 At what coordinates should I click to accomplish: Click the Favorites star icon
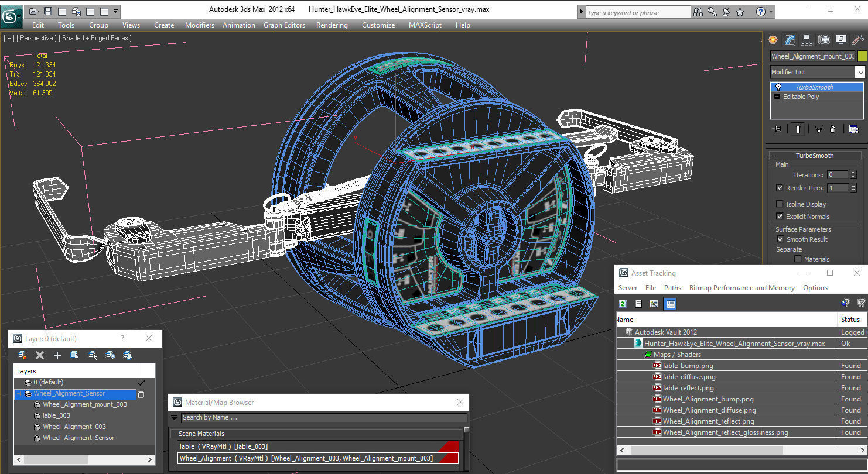click(740, 12)
